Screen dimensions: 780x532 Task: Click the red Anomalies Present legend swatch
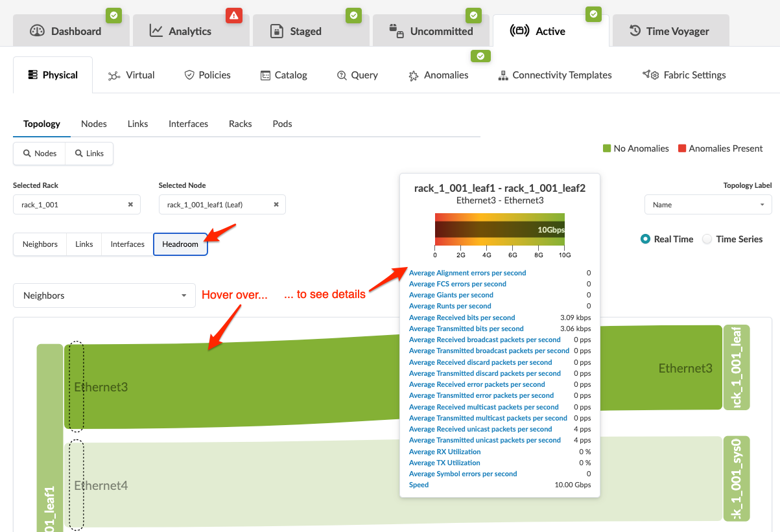click(682, 148)
